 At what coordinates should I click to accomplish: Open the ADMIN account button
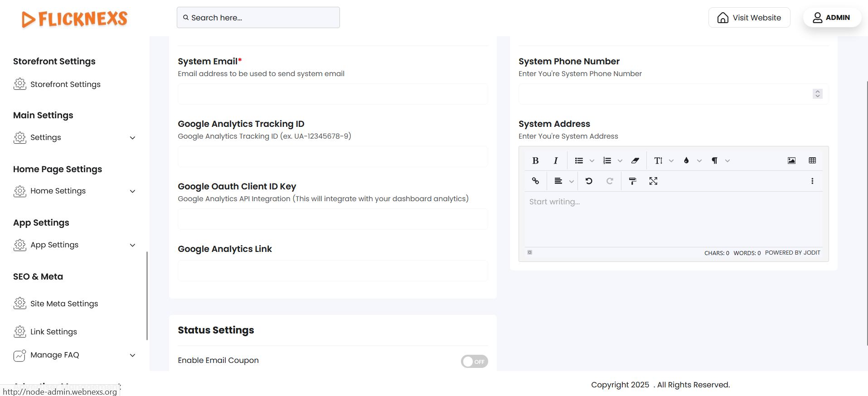[832, 18]
